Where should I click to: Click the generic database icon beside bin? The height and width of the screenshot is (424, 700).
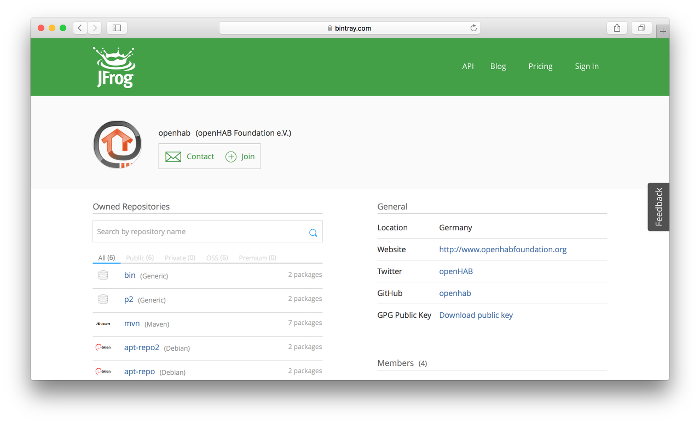coord(103,275)
